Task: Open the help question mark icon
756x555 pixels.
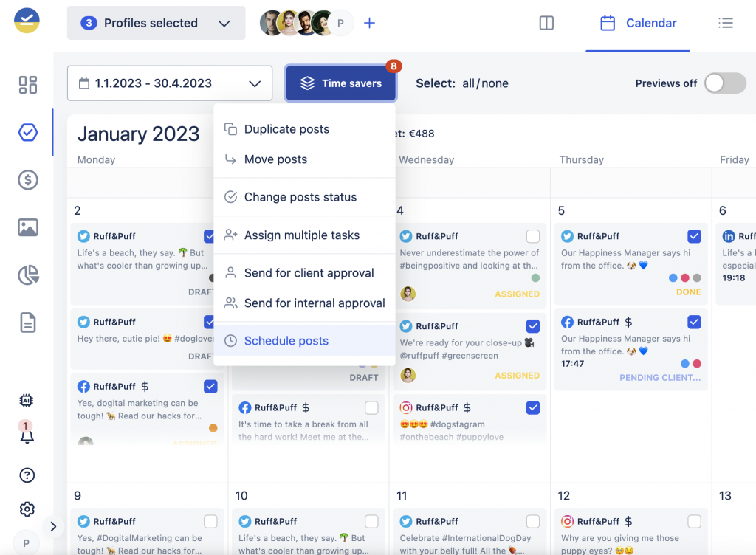Action: point(27,475)
